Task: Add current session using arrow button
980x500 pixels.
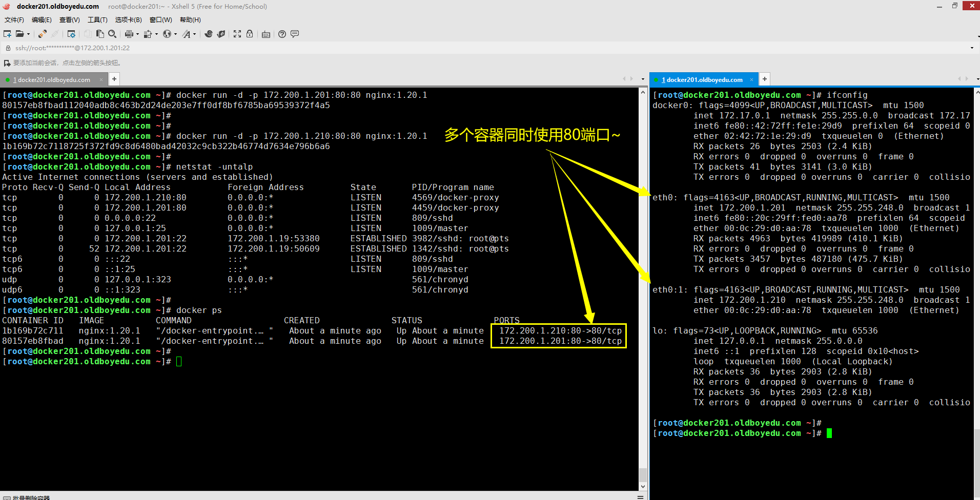Action: [x=7, y=63]
